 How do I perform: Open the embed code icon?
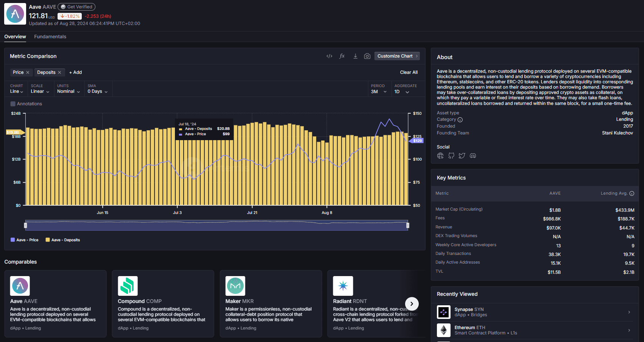(329, 56)
